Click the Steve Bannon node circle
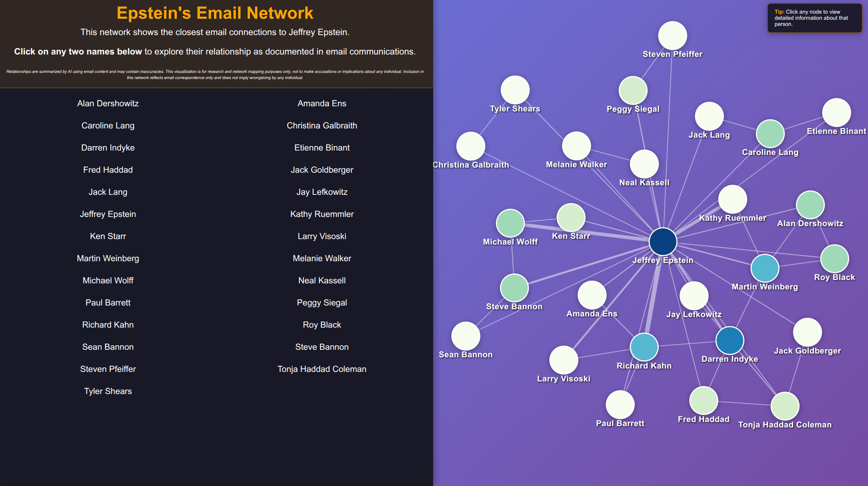This screenshot has width=868, height=486. (514, 288)
